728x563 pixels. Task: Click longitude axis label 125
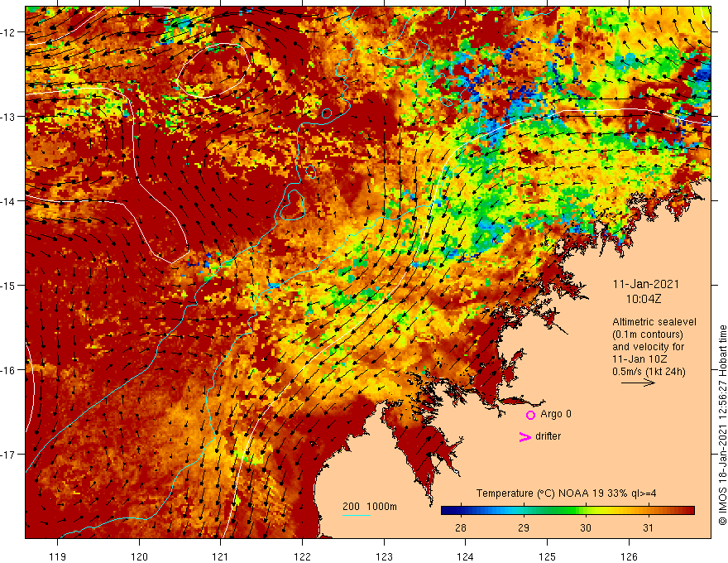(548, 556)
